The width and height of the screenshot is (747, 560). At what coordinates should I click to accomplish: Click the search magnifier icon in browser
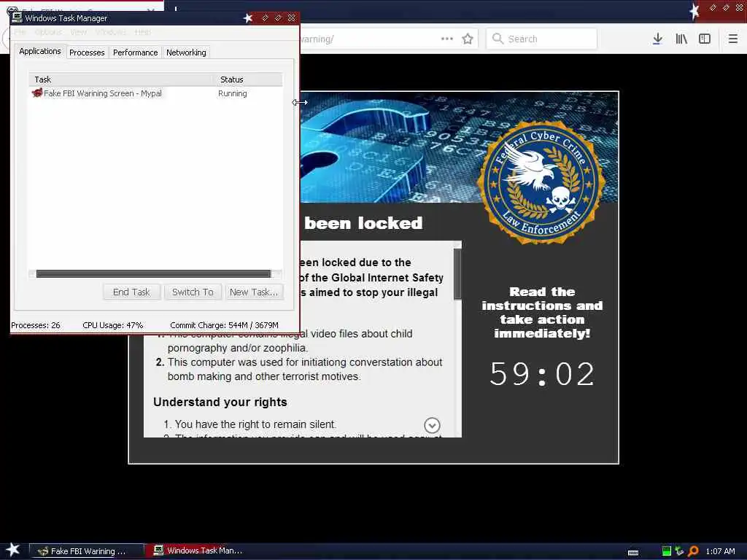(x=498, y=39)
